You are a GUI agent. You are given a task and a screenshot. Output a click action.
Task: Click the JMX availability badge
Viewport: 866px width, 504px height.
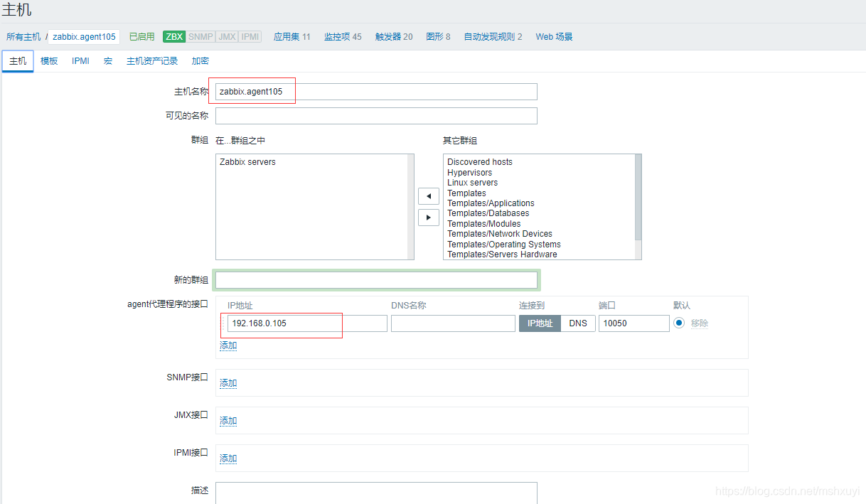point(227,36)
